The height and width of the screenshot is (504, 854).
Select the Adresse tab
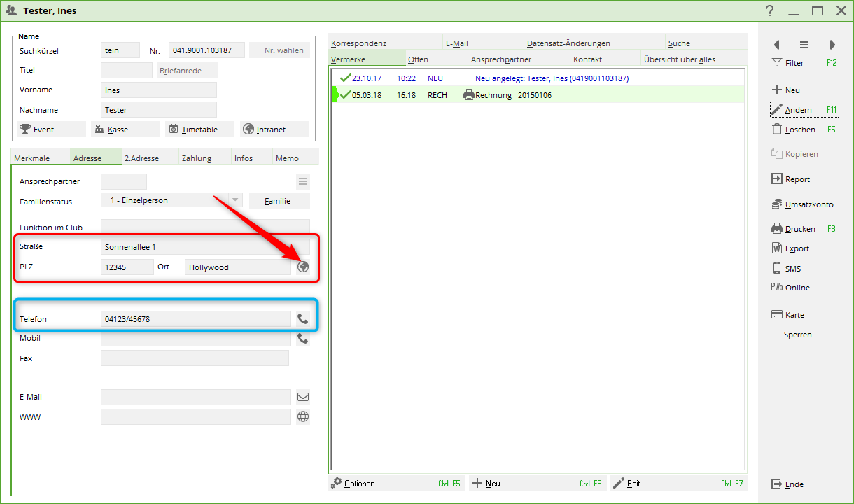tap(97, 157)
